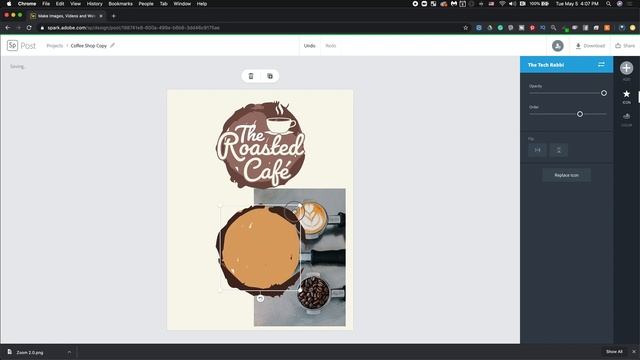Click Show All downloads button

point(614,351)
